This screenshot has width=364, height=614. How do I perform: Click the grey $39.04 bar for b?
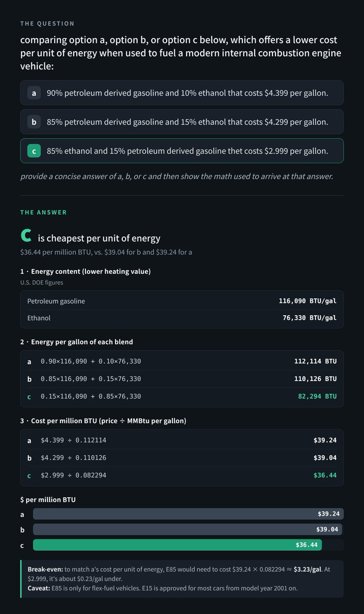click(x=188, y=529)
